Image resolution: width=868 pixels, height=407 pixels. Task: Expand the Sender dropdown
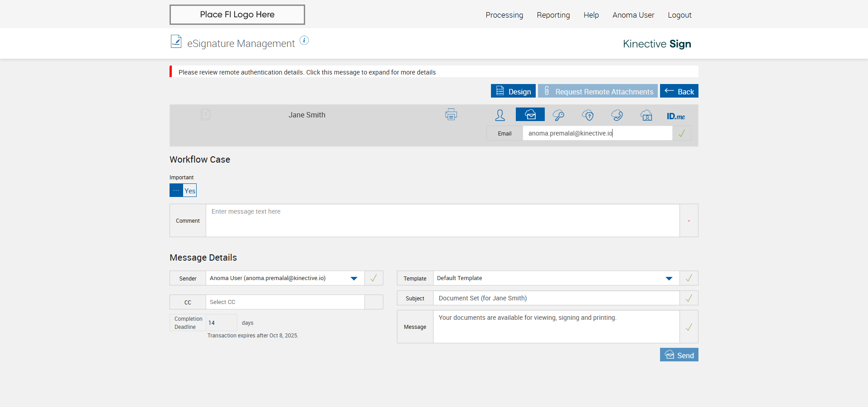(354, 278)
